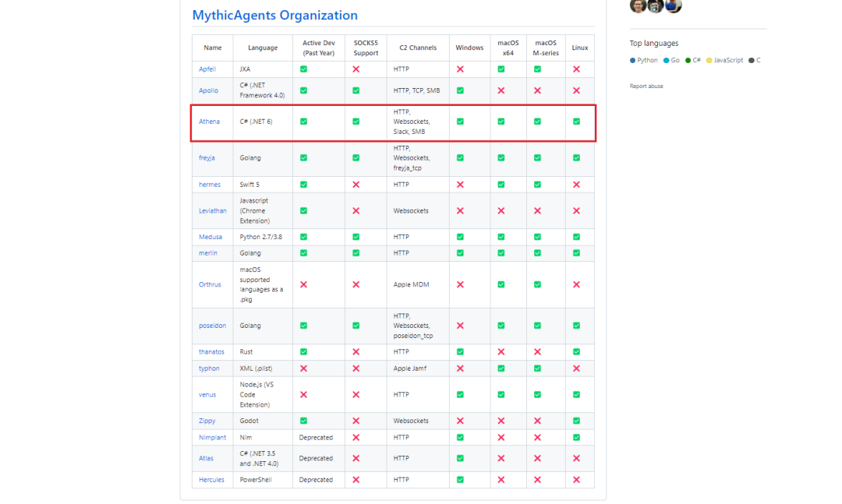
Task: Click Athena's Linux check mark
Action: pos(576,122)
